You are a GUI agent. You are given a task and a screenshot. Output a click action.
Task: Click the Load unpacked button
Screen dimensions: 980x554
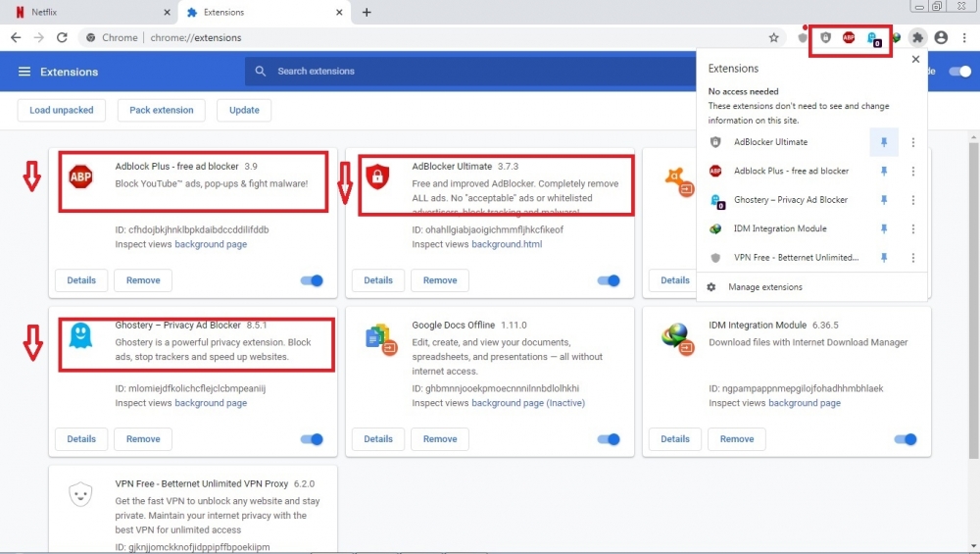pyautogui.click(x=62, y=110)
